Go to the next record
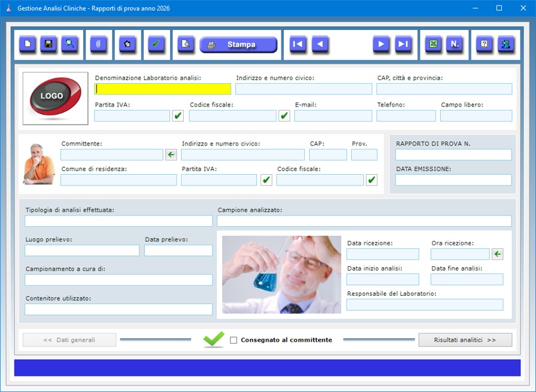This screenshot has width=536, height=392. (381, 44)
